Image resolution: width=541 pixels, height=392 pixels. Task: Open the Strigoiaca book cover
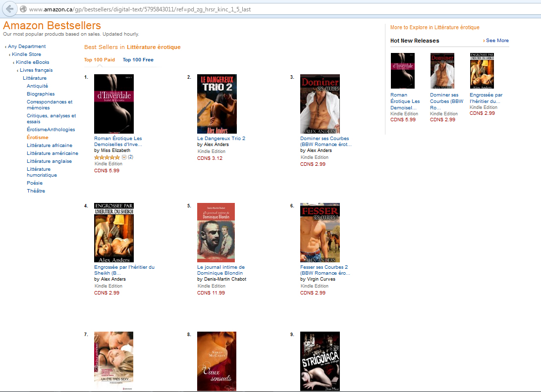[x=320, y=361]
